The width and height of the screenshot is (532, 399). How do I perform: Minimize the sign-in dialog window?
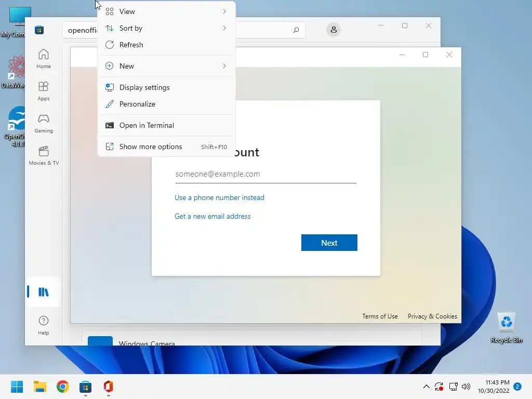tap(402, 55)
